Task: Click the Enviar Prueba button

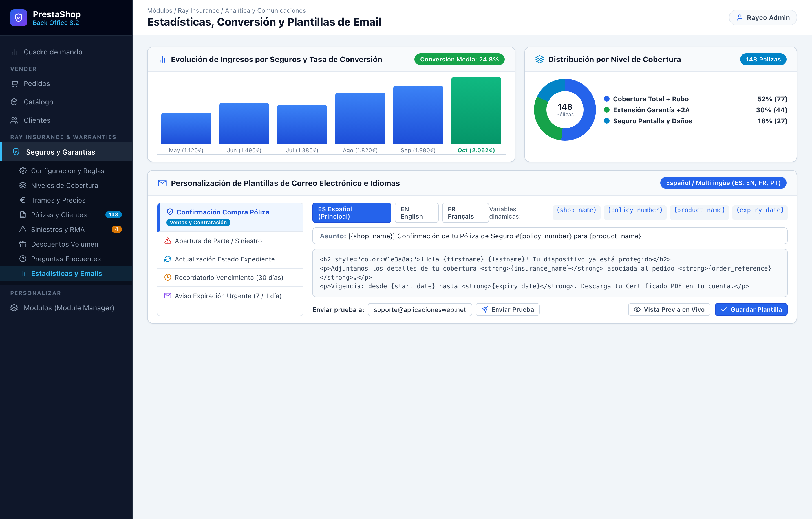Action: (x=507, y=309)
